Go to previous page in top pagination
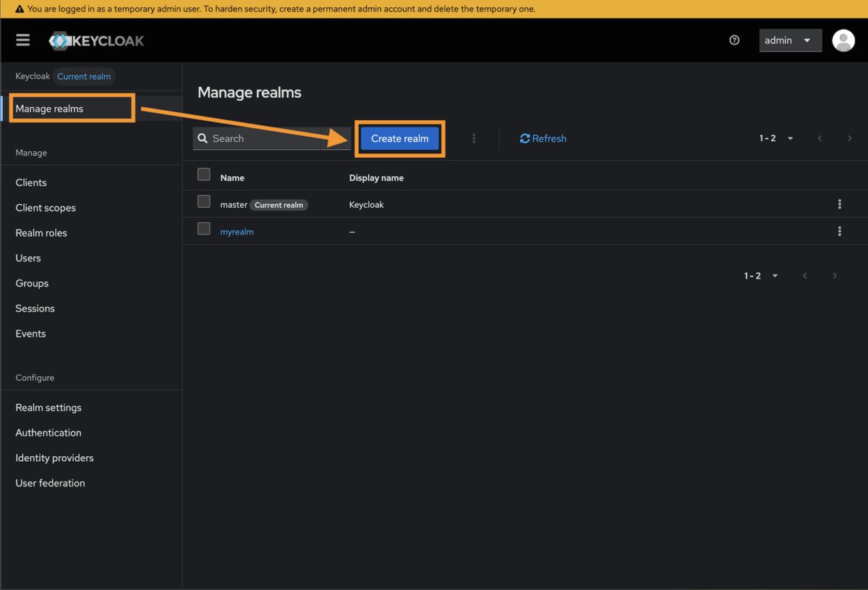This screenshot has width=868, height=590. coord(820,138)
